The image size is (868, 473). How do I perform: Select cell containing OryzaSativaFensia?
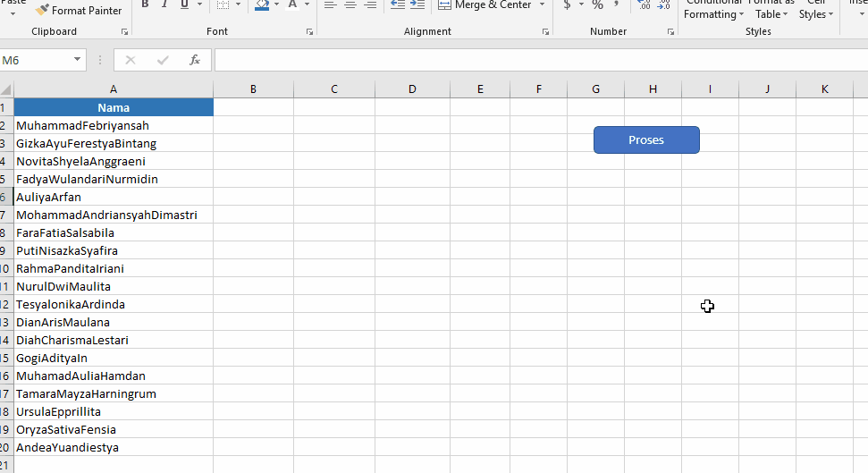tap(114, 429)
